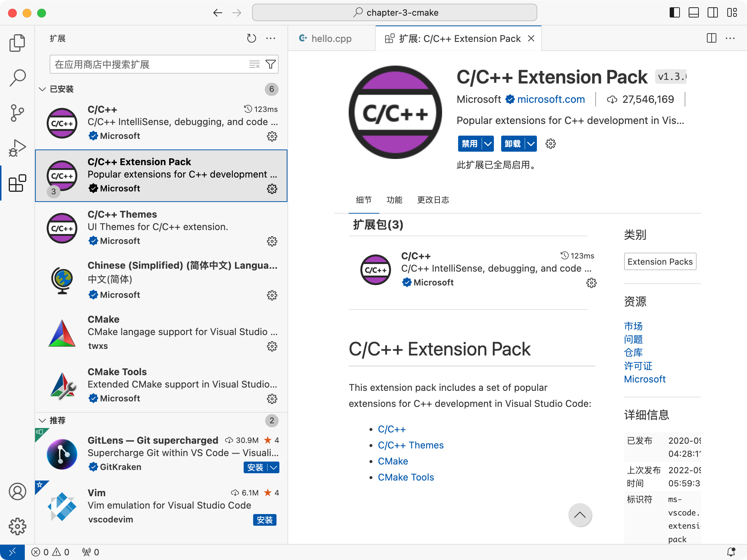The width and height of the screenshot is (747, 560).
Task: Open the disable button dropdown arrow
Action: click(x=488, y=144)
